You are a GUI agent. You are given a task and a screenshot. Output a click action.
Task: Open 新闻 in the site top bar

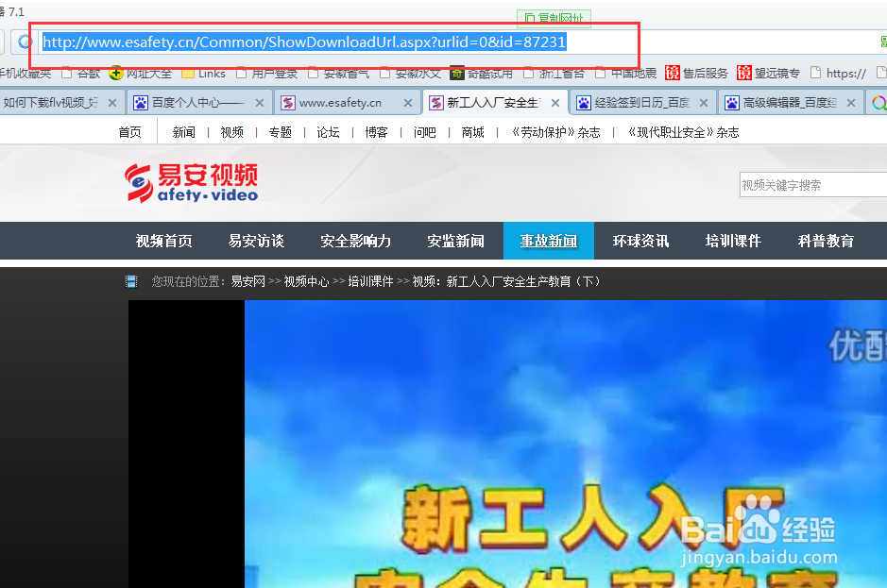pos(184,132)
